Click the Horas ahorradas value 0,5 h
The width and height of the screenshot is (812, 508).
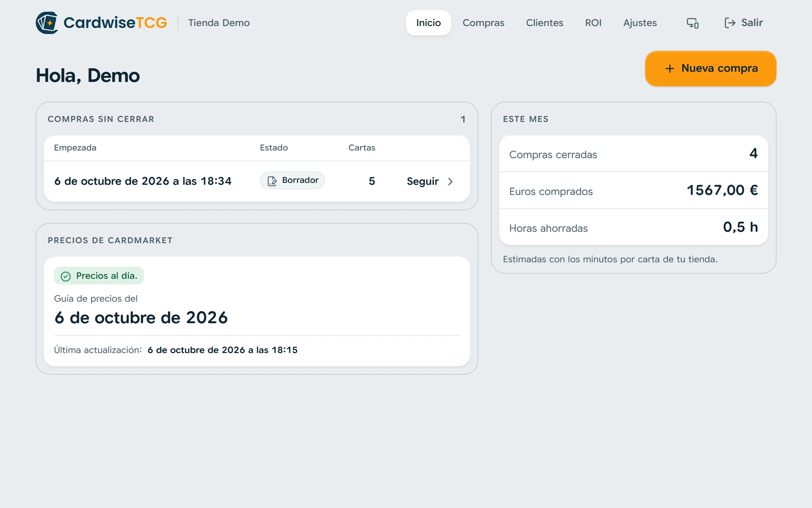tap(740, 227)
